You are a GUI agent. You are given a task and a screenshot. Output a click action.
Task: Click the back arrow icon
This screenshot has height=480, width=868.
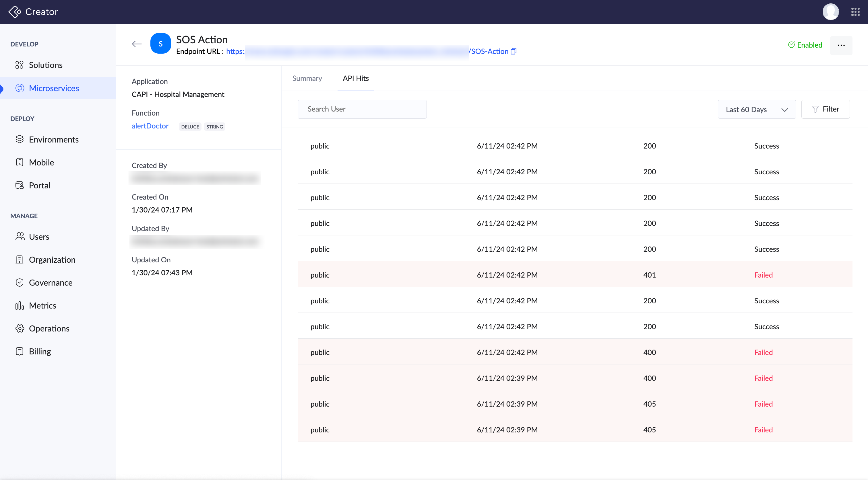[136, 44]
